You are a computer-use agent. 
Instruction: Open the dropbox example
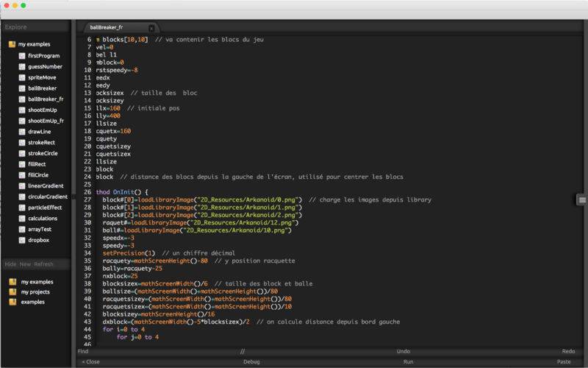(x=39, y=241)
